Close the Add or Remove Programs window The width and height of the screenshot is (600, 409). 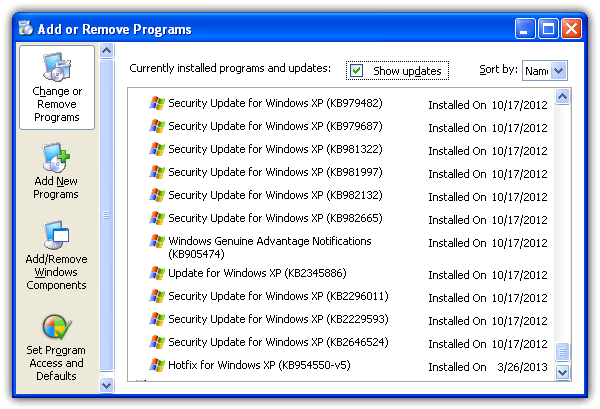click(571, 29)
